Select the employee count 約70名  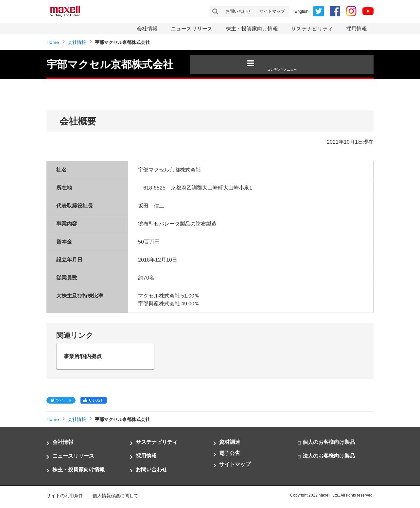pyautogui.click(x=146, y=278)
